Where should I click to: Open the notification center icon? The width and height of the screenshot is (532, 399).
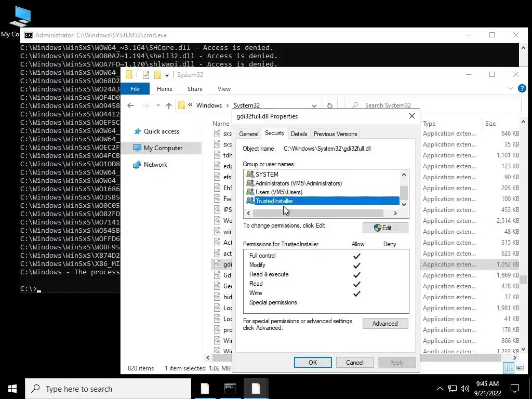(515, 389)
